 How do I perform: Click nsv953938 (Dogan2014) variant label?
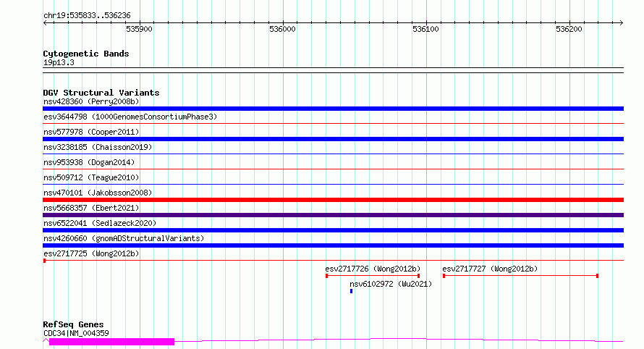point(89,162)
